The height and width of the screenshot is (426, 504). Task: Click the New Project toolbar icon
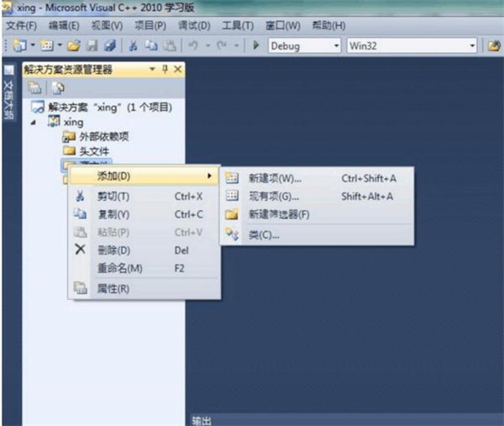19,45
